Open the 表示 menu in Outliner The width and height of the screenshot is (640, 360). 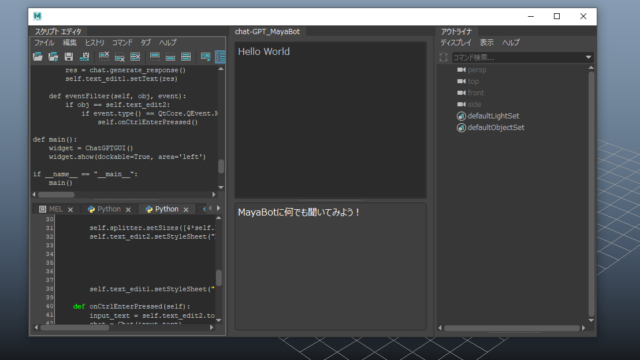[x=487, y=42]
